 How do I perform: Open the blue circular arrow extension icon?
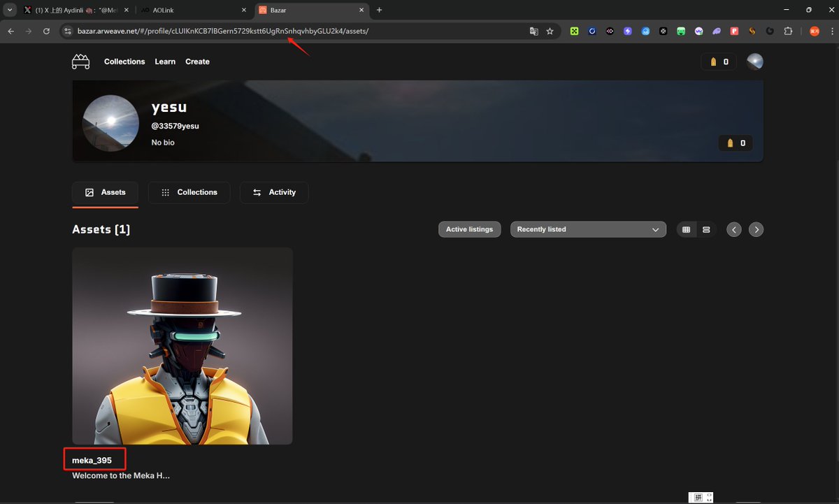pos(592,31)
